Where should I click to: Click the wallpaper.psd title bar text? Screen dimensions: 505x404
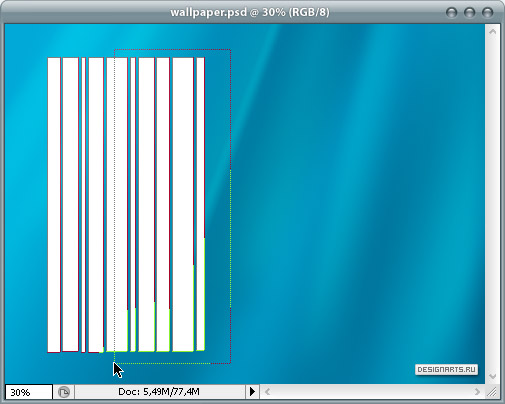tap(250, 12)
